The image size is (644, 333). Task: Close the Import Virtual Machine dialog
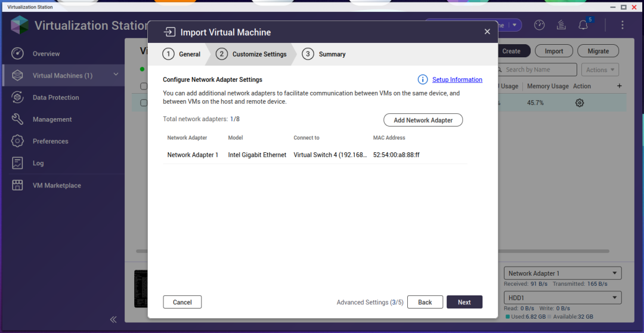(x=487, y=32)
